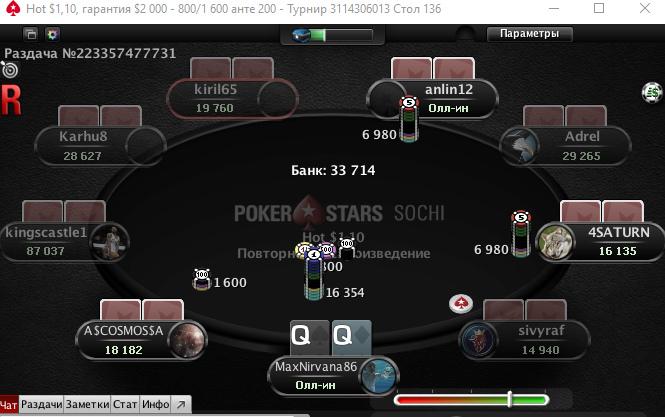Click the time bank progress indicator

pos(332,35)
